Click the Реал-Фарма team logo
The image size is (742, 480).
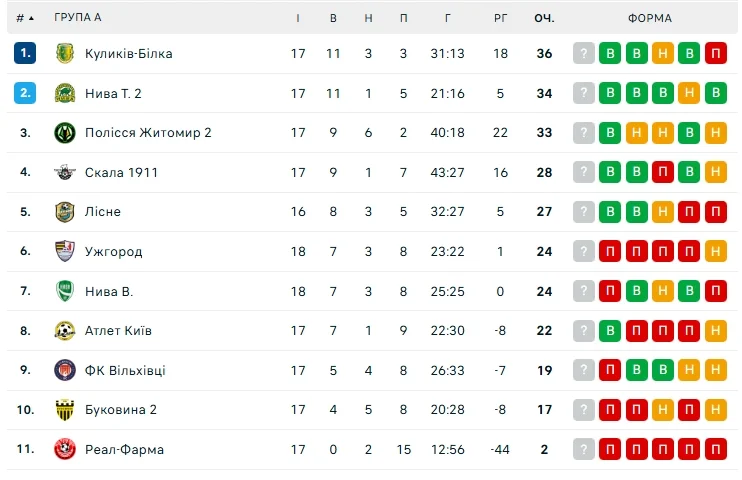tap(65, 449)
